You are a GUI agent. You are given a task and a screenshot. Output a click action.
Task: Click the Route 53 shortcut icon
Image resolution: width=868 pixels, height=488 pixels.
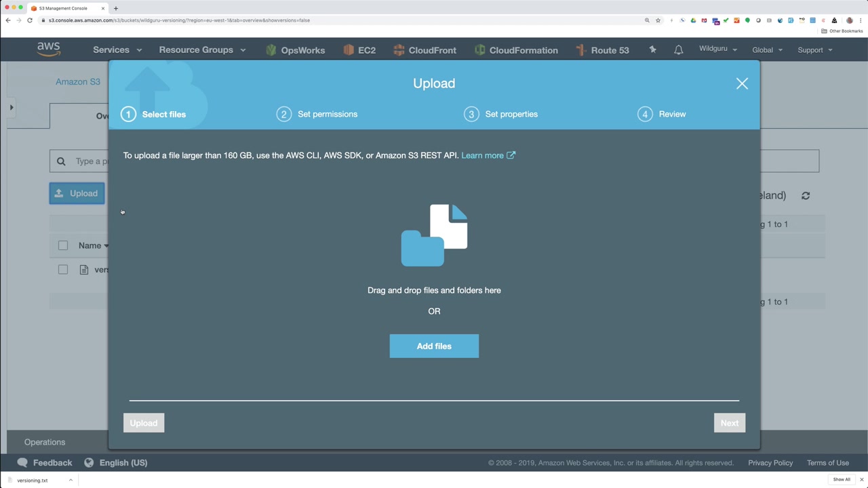[x=580, y=50]
